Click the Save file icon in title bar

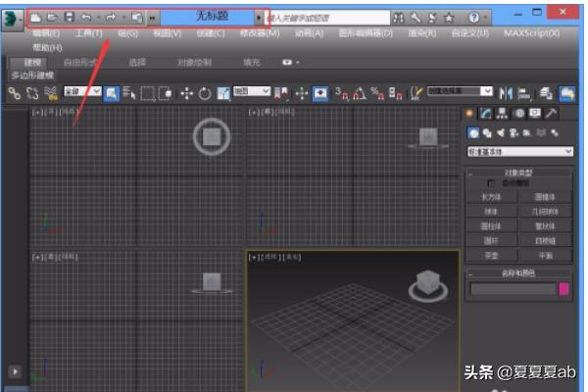pos(69,18)
